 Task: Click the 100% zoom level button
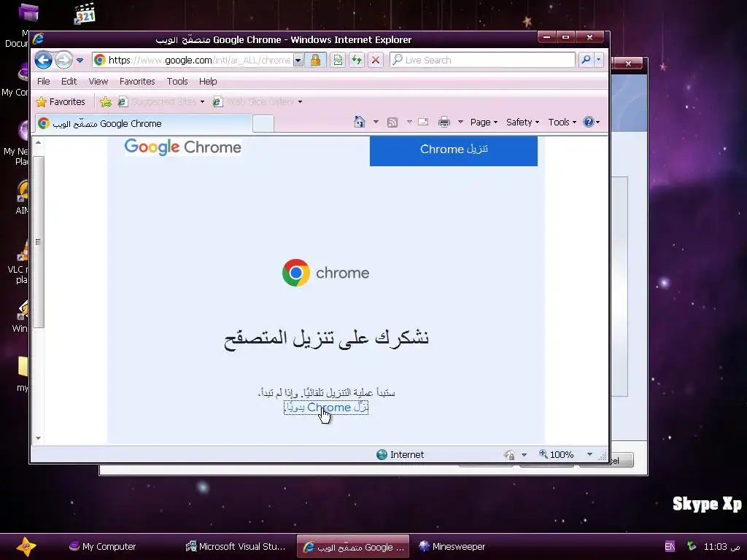(x=556, y=455)
